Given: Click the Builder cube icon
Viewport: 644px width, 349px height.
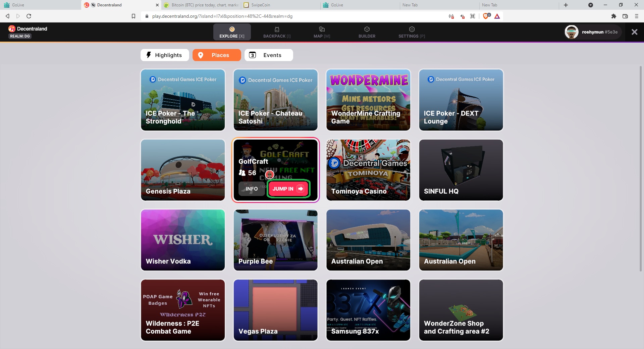Looking at the screenshot, I should point(367,29).
